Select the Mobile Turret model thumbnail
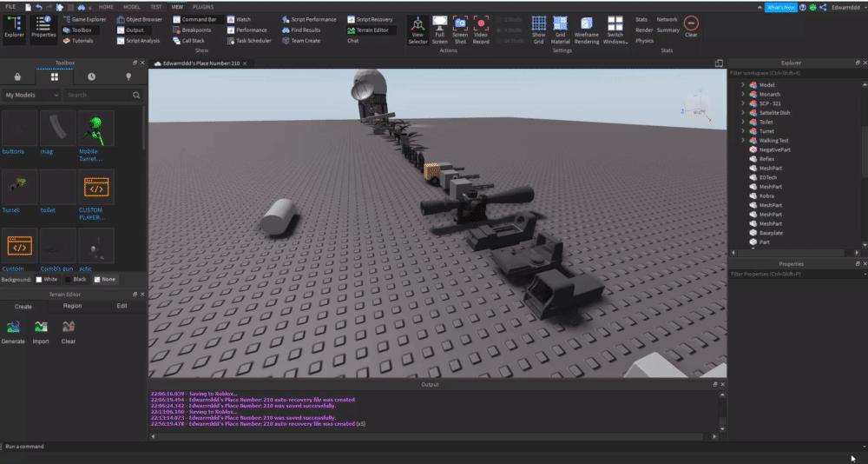This screenshot has height=464, width=868. pyautogui.click(x=96, y=128)
